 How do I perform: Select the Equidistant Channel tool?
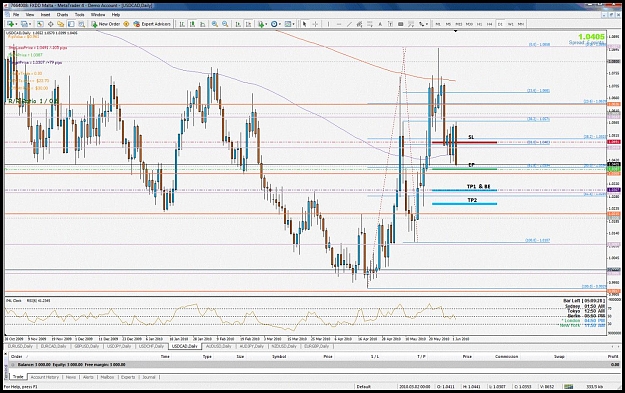pos(360,24)
